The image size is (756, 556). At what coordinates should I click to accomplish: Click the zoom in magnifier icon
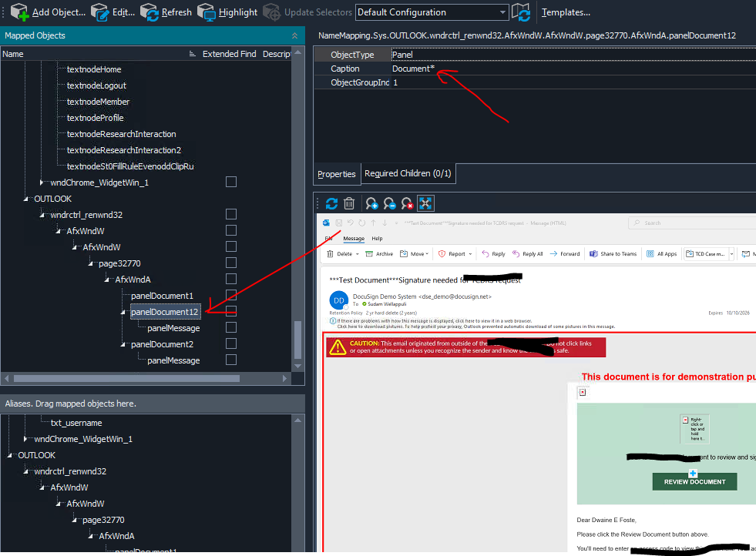click(372, 203)
